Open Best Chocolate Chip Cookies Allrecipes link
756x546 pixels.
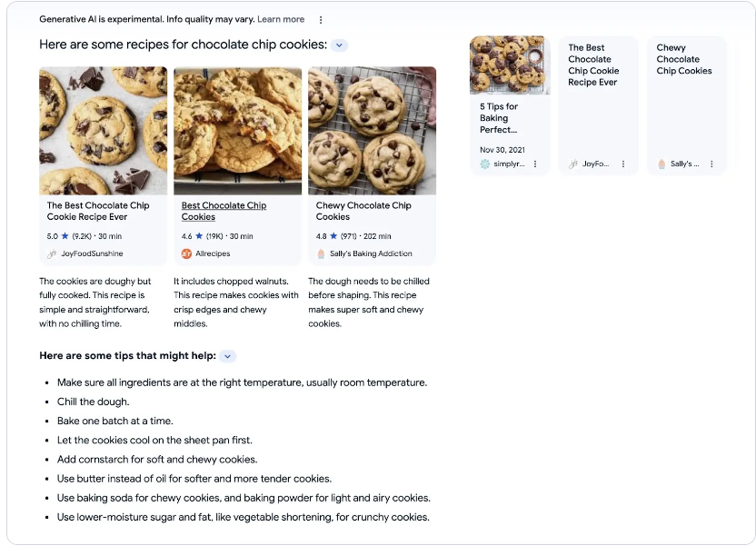tap(224, 211)
